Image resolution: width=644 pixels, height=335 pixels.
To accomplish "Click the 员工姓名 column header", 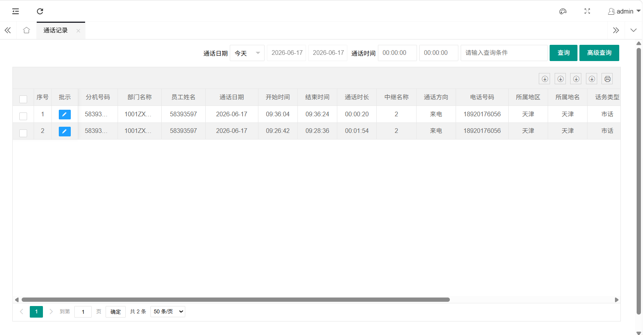I will coord(183,97).
